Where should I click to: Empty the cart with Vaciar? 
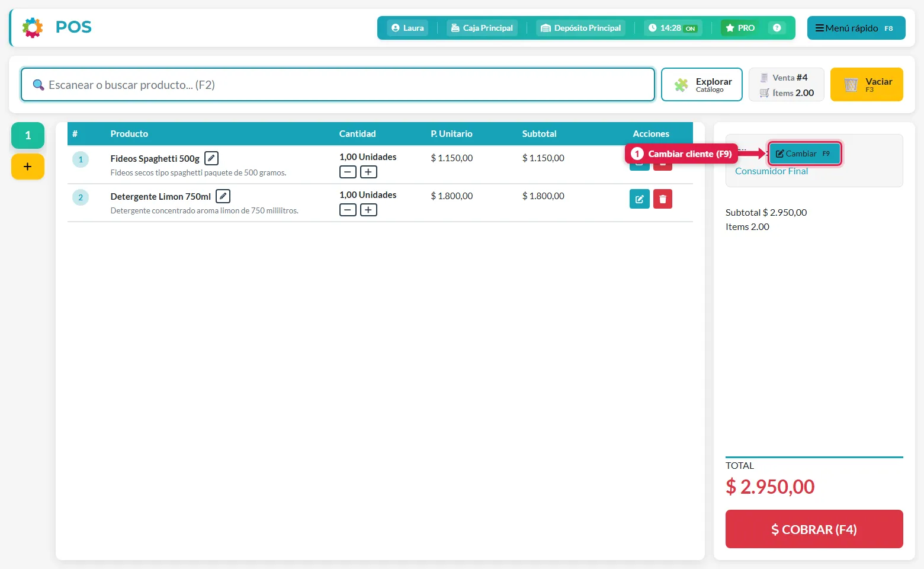point(867,85)
